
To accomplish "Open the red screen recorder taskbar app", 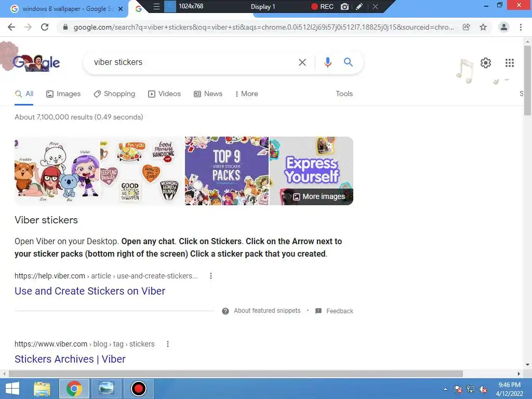I will click(138, 389).
